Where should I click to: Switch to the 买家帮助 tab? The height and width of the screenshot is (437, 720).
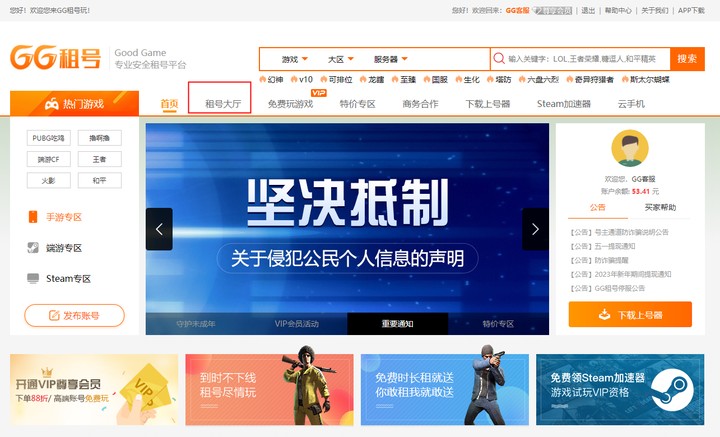pos(660,207)
